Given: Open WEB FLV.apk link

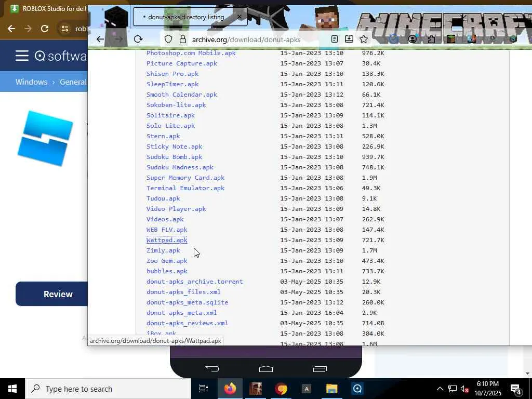Looking at the screenshot, I should 167,230.
